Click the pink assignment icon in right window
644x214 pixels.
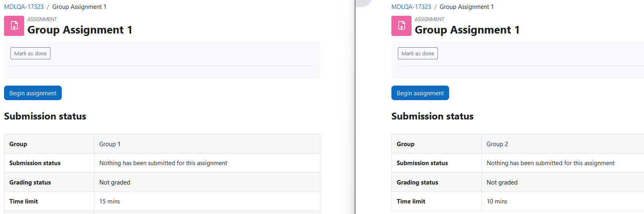401,26
